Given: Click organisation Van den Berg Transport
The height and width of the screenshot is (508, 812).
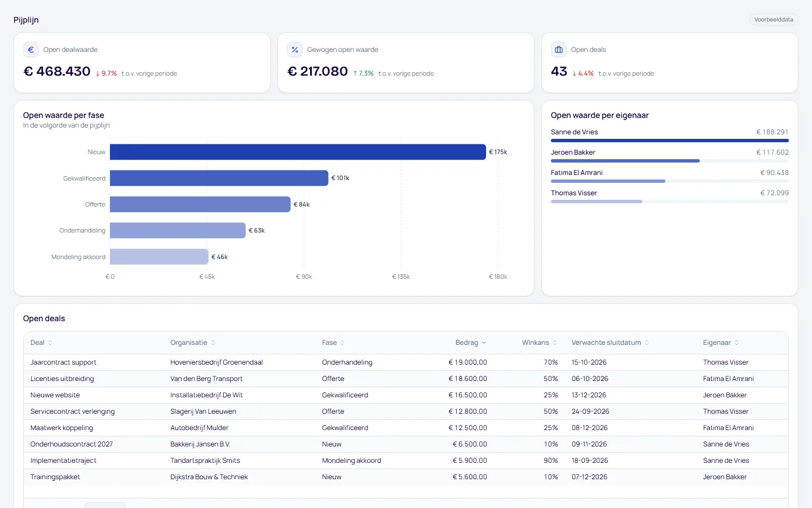Looking at the screenshot, I should [206, 379].
